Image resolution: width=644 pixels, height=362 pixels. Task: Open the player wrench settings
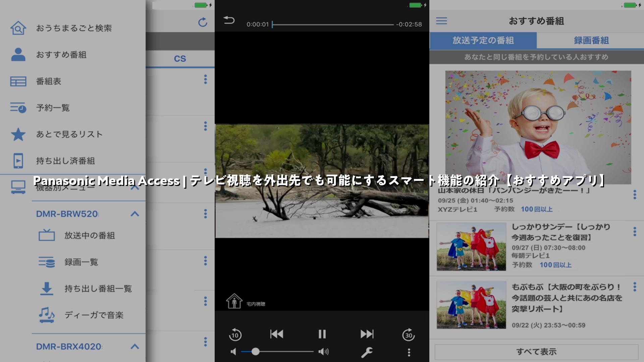367,352
